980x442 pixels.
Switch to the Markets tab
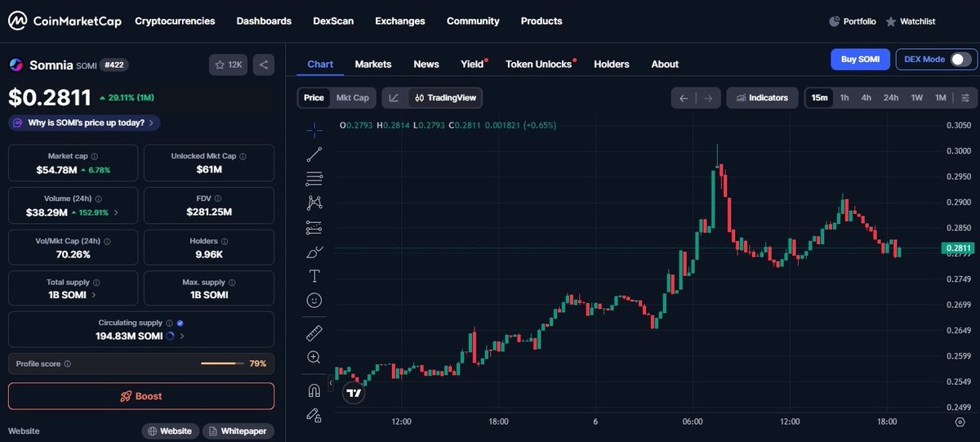click(373, 64)
